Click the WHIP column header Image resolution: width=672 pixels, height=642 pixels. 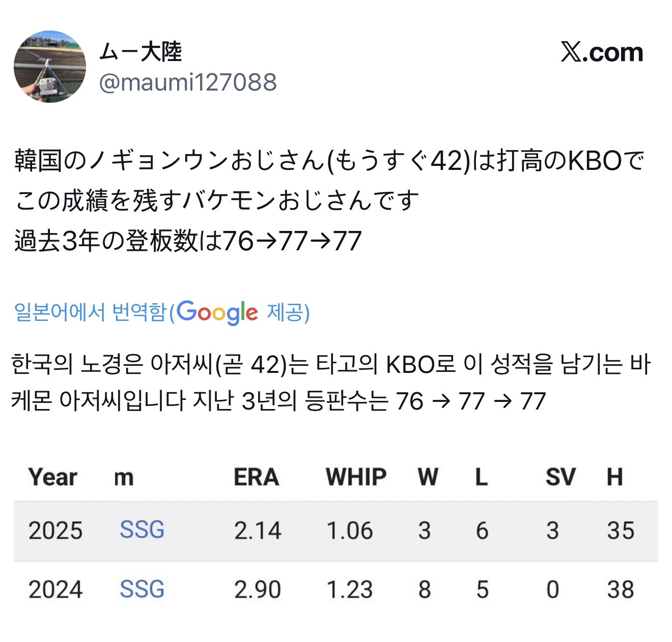[x=356, y=477]
